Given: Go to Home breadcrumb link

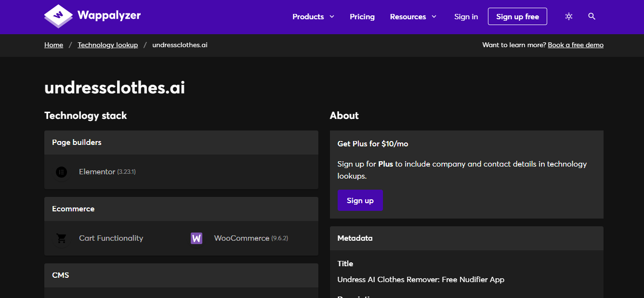Looking at the screenshot, I should [53, 45].
